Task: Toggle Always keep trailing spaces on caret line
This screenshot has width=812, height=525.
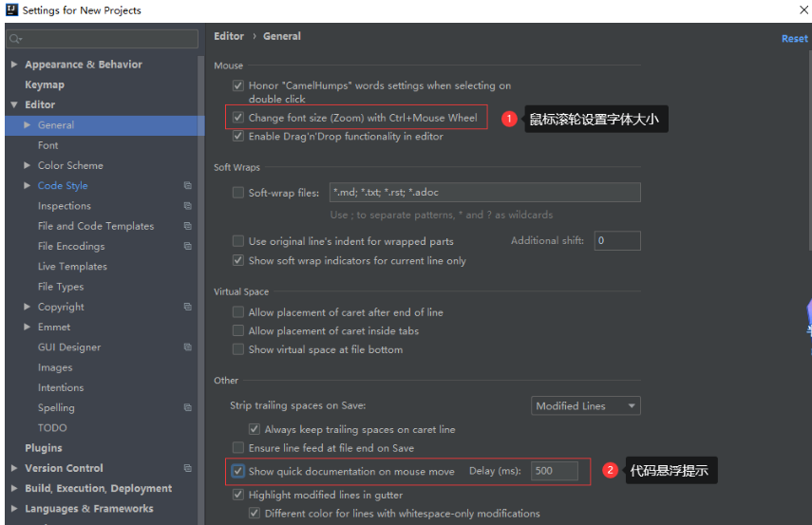Action: pyautogui.click(x=255, y=429)
